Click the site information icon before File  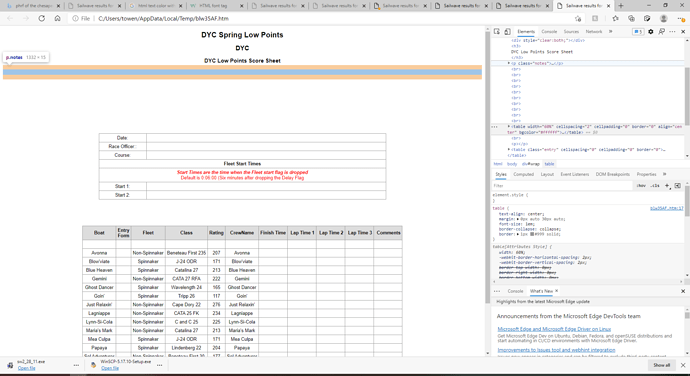point(75,18)
